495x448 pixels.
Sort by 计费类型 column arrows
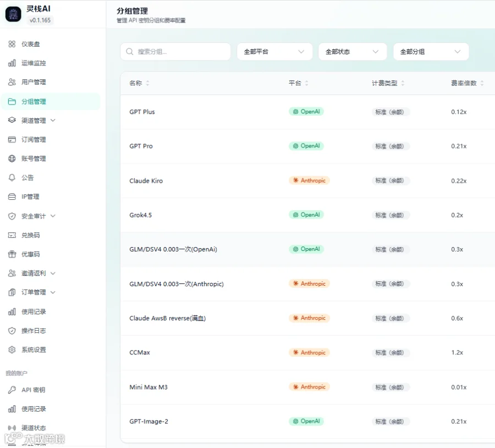click(x=403, y=83)
